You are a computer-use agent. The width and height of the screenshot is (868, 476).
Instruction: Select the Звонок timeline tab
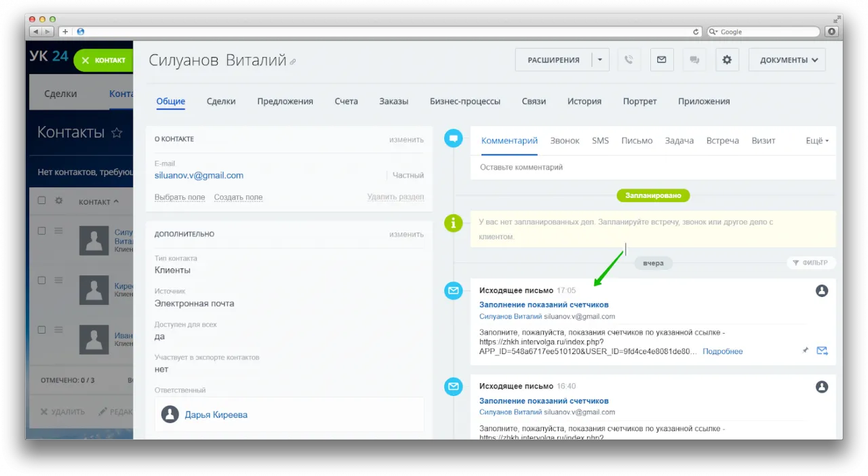564,140
